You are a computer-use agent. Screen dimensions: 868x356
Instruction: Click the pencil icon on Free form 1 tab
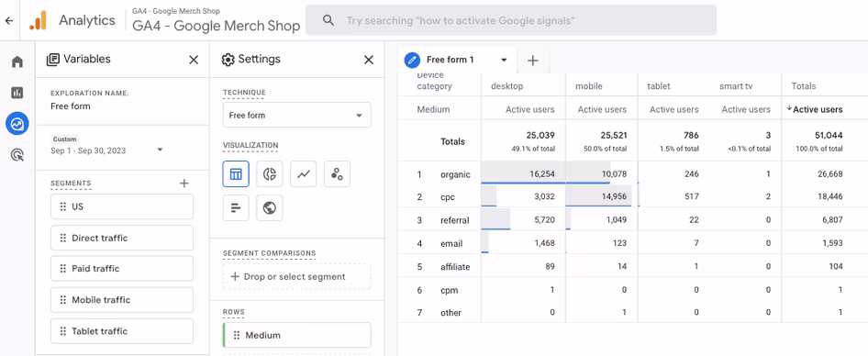(412, 60)
